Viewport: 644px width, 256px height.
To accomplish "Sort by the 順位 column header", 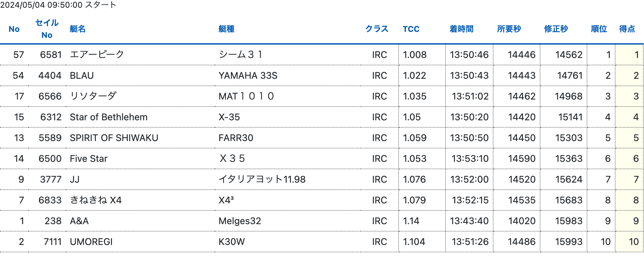I will (x=599, y=29).
